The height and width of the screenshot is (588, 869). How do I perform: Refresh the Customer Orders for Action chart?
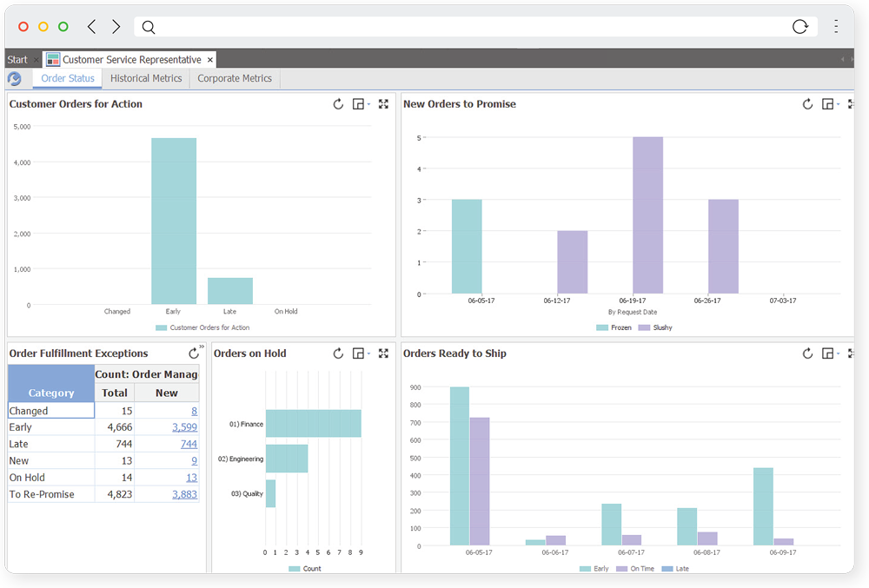click(x=338, y=104)
